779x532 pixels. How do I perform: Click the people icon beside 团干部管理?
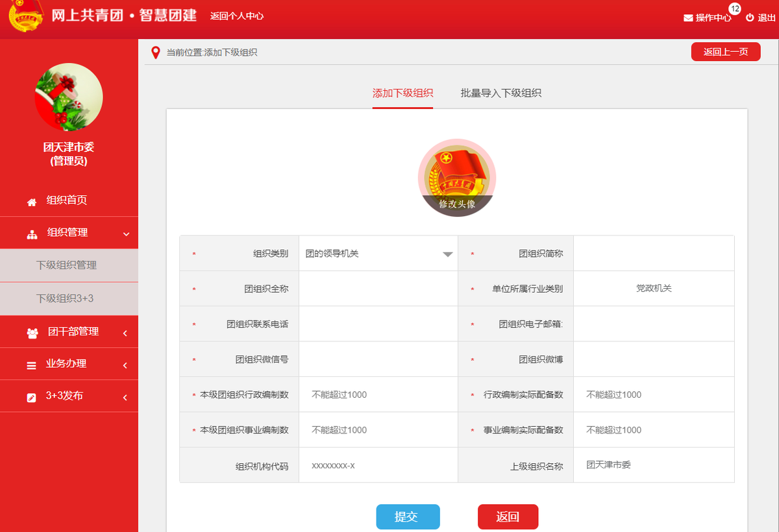coord(32,333)
